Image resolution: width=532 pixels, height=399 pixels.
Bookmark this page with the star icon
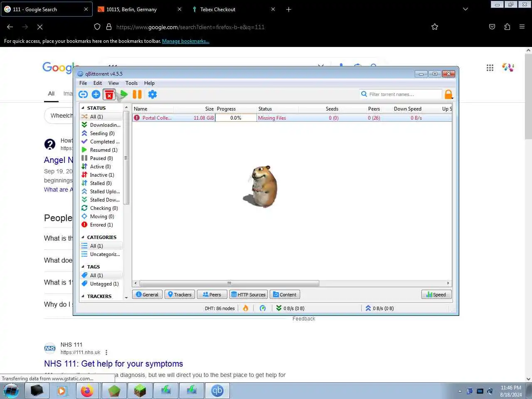pyautogui.click(x=435, y=27)
